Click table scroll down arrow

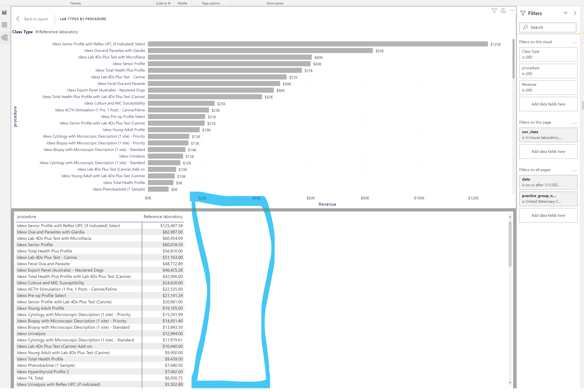[x=510, y=383]
